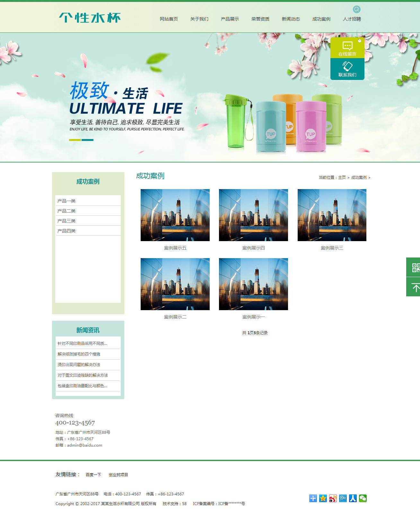Open the 案例展示一 thumbnail image
Screen dimensions: 420x515
click(253, 284)
